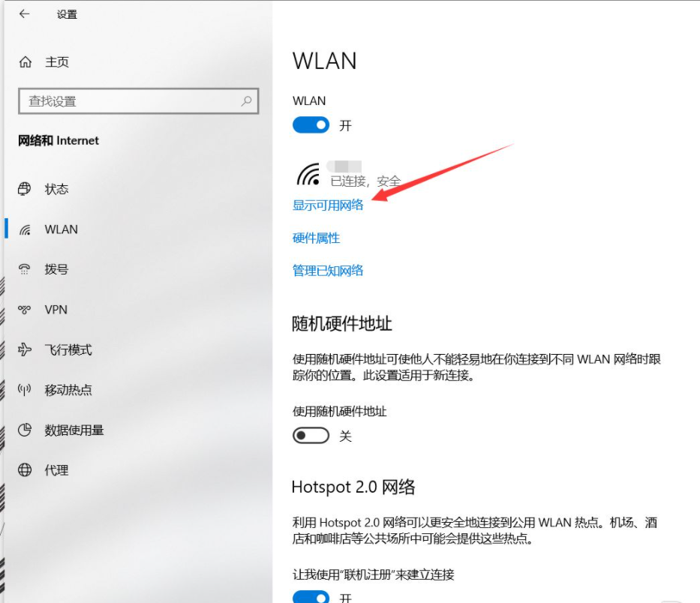This screenshot has height=603, width=700.
Task: Toggle the 联机注册 connection switch
Action: pyautogui.click(x=311, y=597)
